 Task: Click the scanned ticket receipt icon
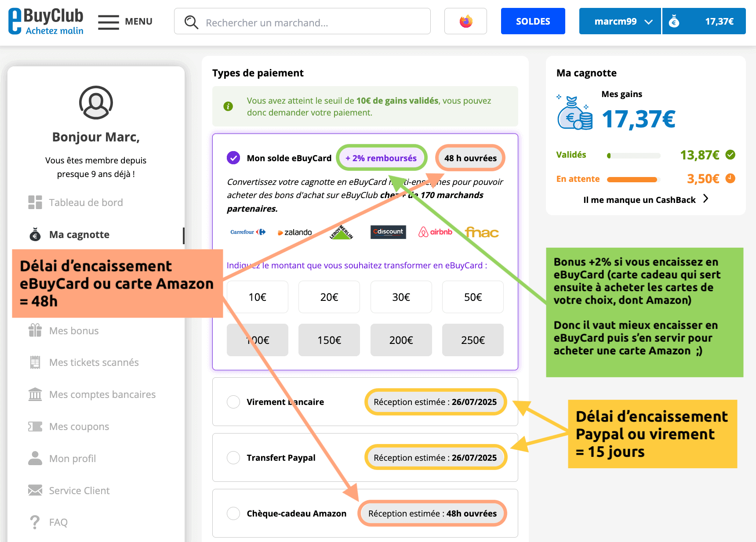click(x=35, y=362)
